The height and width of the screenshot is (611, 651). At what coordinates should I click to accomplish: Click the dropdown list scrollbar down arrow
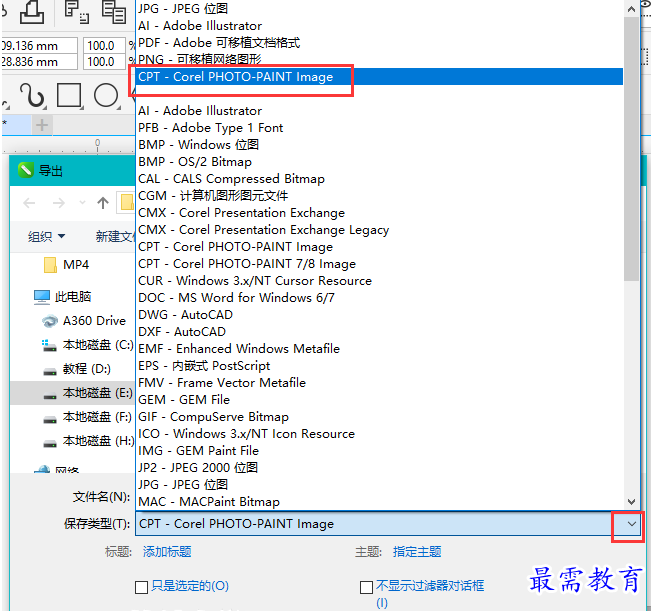click(x=631, y=502)
